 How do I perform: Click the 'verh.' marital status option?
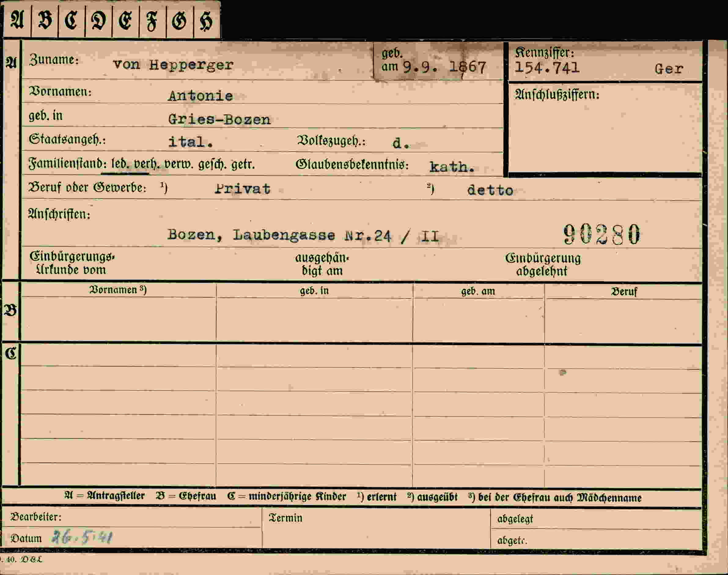[x=147, y=164]
